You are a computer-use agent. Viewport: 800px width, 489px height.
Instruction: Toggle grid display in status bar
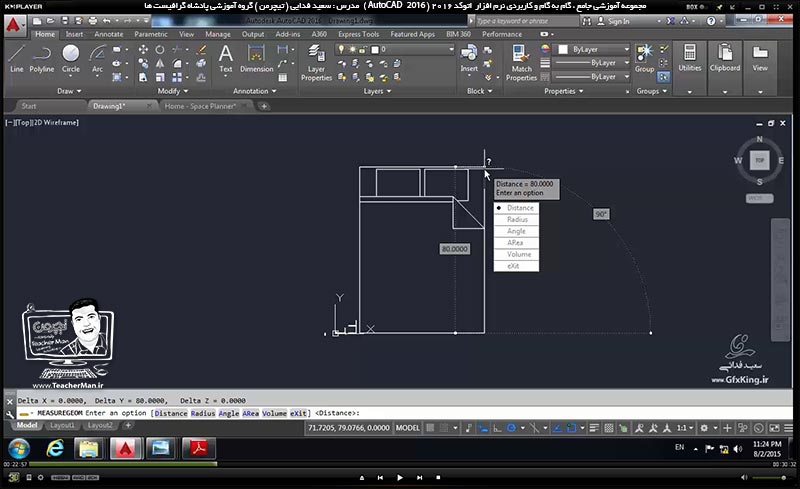431,428
